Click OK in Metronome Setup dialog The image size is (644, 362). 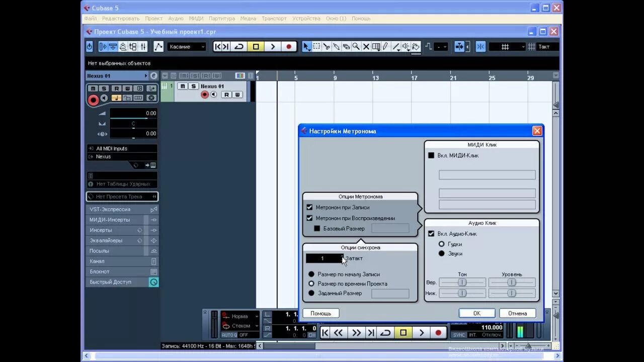477,313
